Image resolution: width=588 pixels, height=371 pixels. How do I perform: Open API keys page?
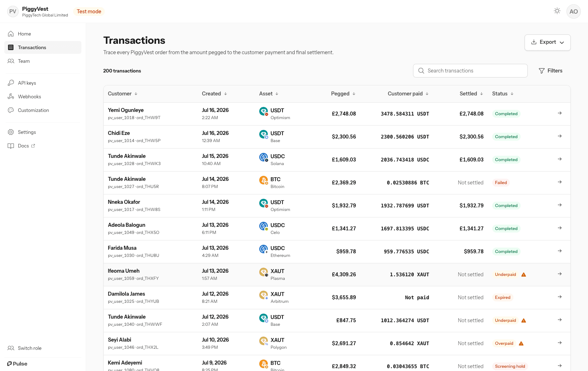[43, 83]
